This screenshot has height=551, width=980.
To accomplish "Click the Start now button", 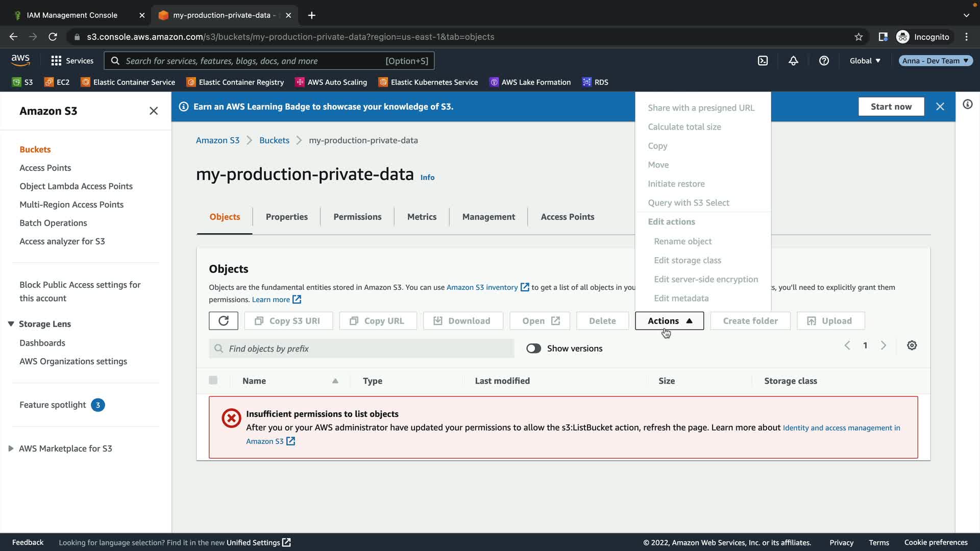I will (x=891, y=107).
